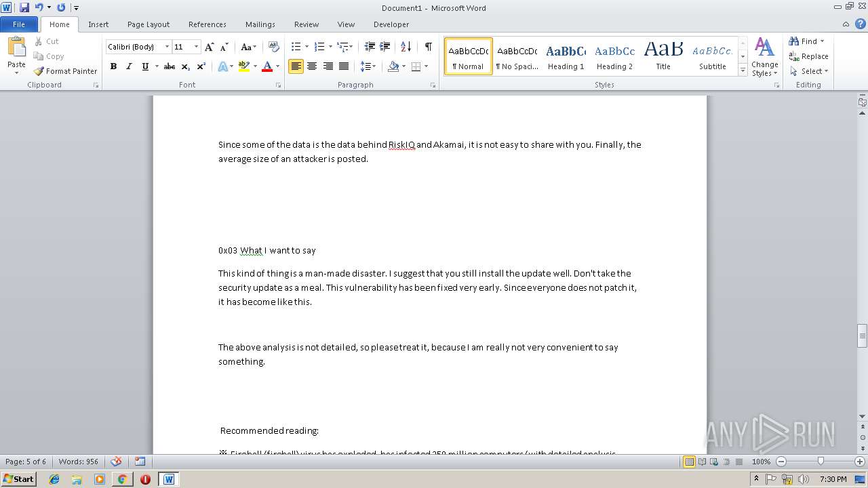Click the Repeat icon in Quick Access Toolbar
This screenshot has width=868, height=488.
pyautogui.click(x=61, y=7)
